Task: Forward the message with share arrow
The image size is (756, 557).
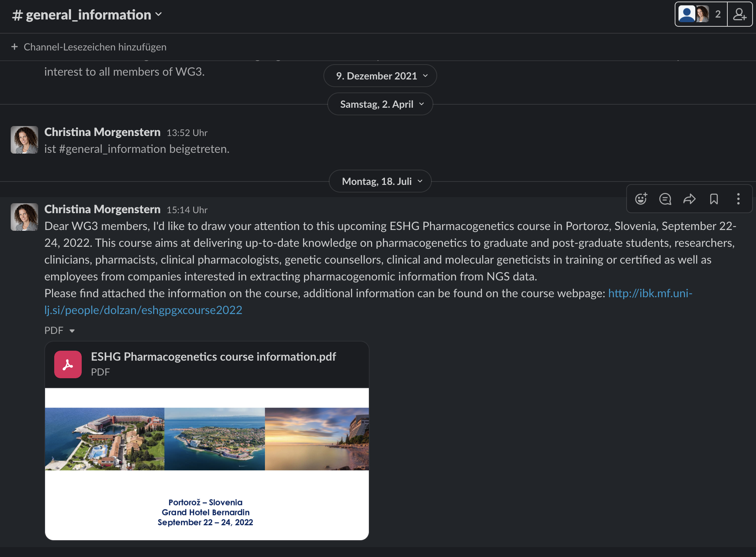Action: click(690, 199)
